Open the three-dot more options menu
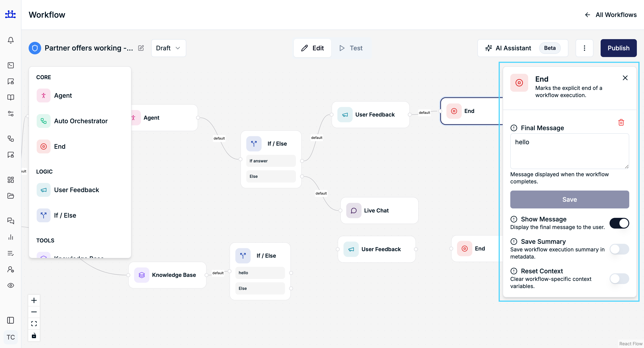 (x=584, y=48)
